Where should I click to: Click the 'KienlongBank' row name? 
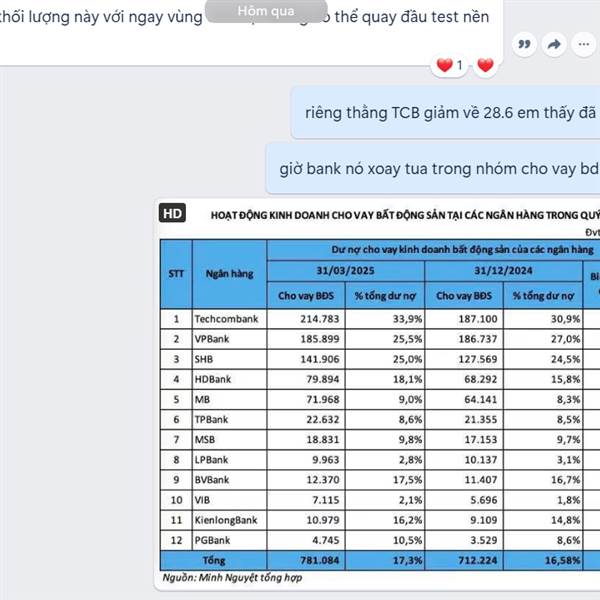226,520
